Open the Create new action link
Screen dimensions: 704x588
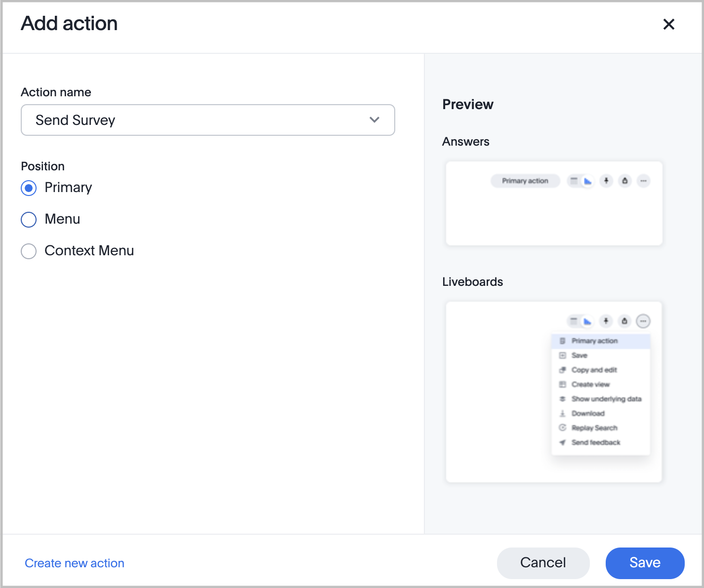pos(75,563)
